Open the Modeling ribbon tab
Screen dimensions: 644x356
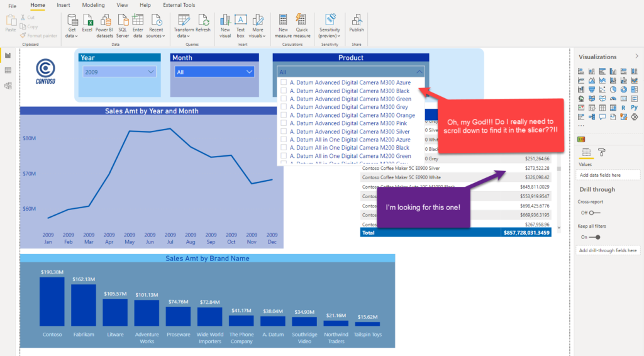(x=93, y=5)
